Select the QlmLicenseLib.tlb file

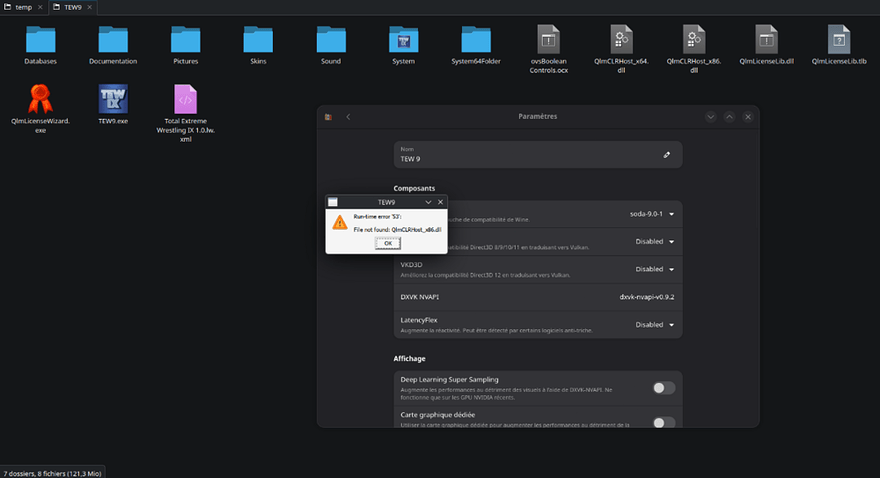pos(839,39)
